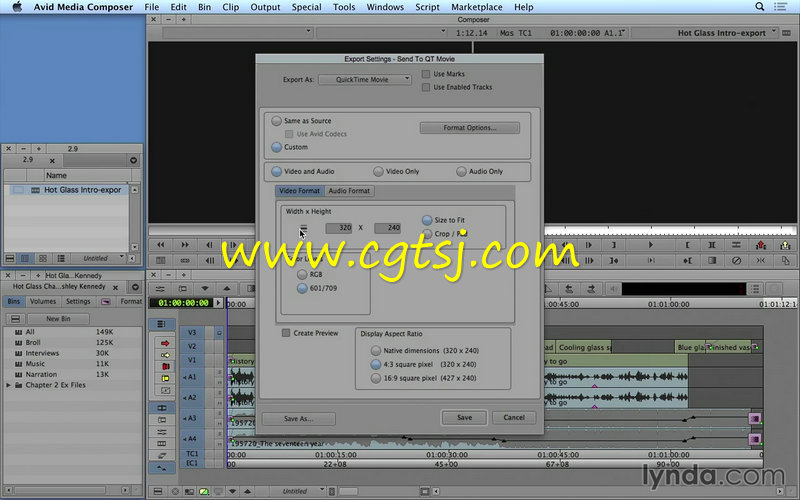Click the Mark Clip button in Composer
Image resolution: width=800 pixels, height=500 pixels.
point(712,245)
